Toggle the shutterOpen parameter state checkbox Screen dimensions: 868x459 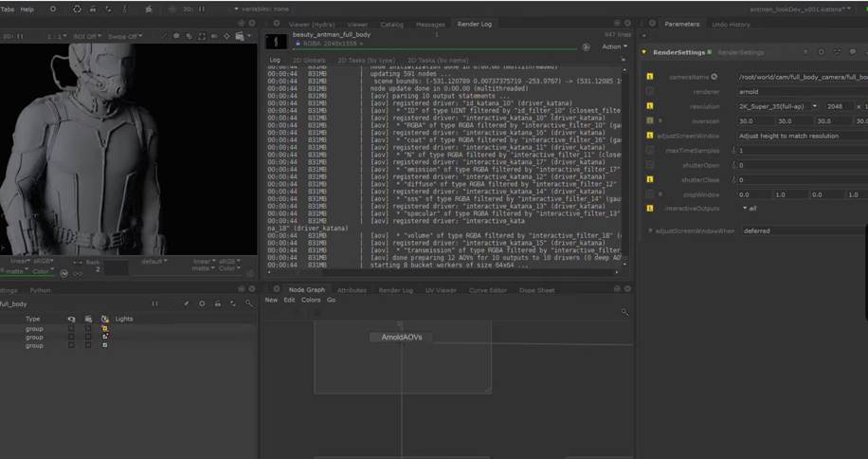pyautogui.click(x=650, y=165)
